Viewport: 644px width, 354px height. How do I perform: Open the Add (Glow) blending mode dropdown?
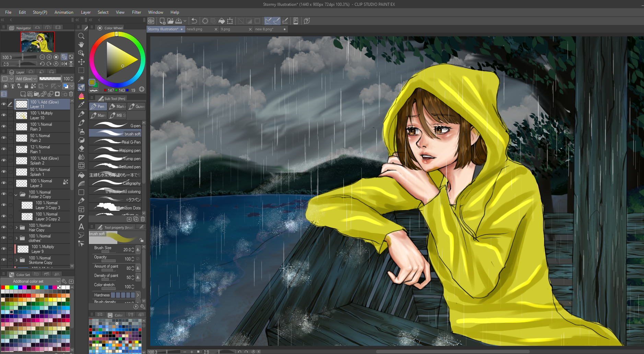[26, 79]
